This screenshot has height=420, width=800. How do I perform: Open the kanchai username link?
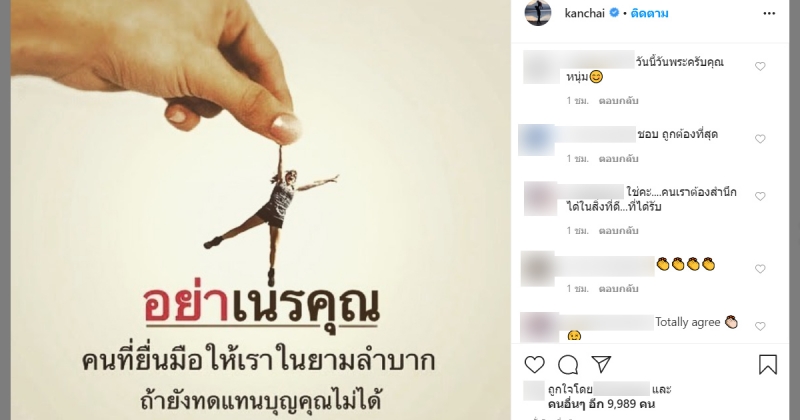[x=585, y=14]
